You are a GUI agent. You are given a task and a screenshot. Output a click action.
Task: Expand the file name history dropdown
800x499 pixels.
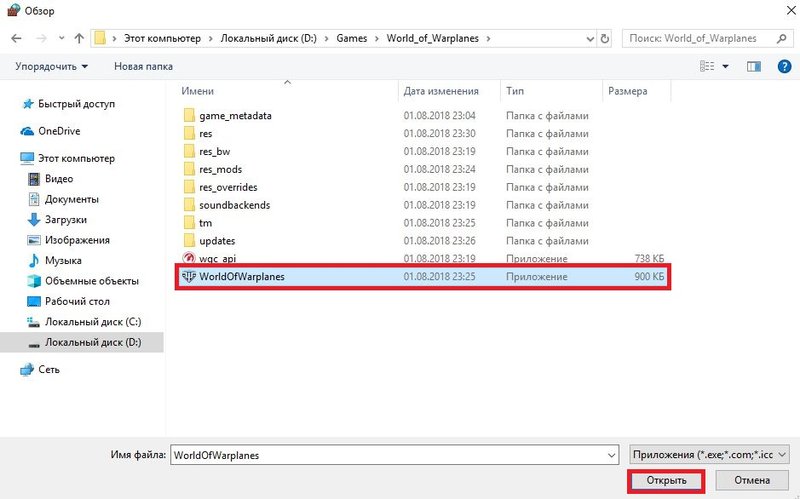(x=611, y=455)
